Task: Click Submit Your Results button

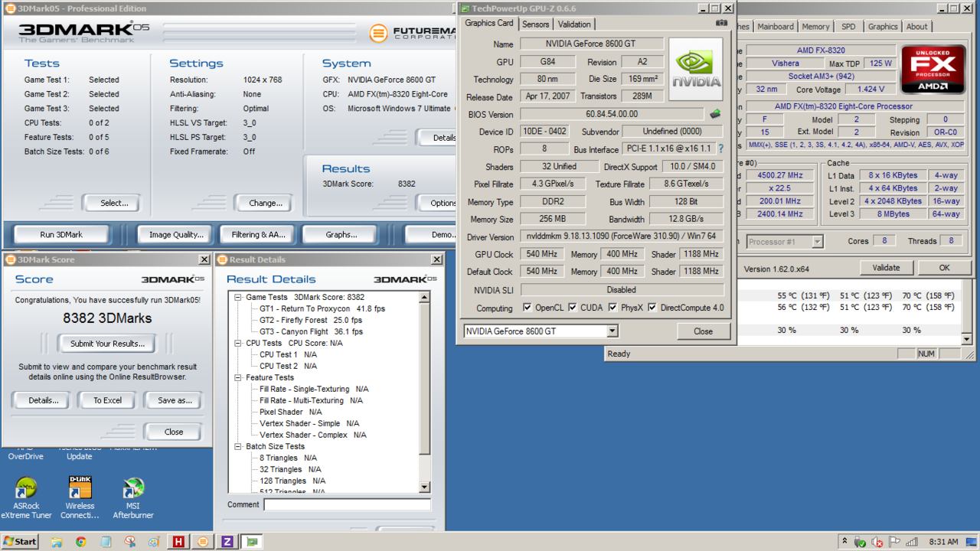Action: point(107,344)
